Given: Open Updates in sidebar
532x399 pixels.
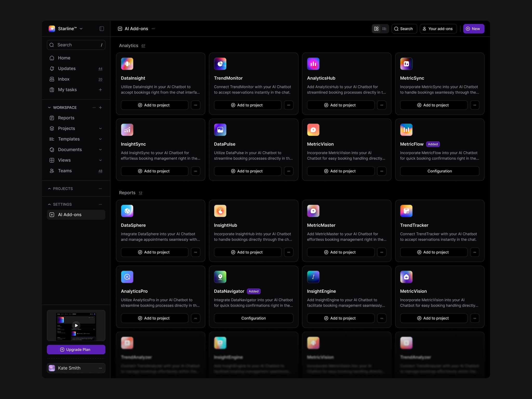Looking at the screenshot, I should (76, 69).
